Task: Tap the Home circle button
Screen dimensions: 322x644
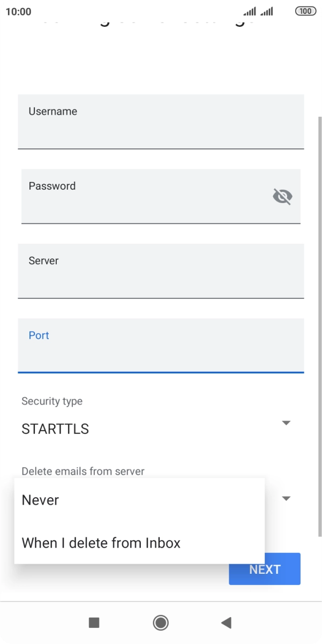Action: click(x=160, y=623)
